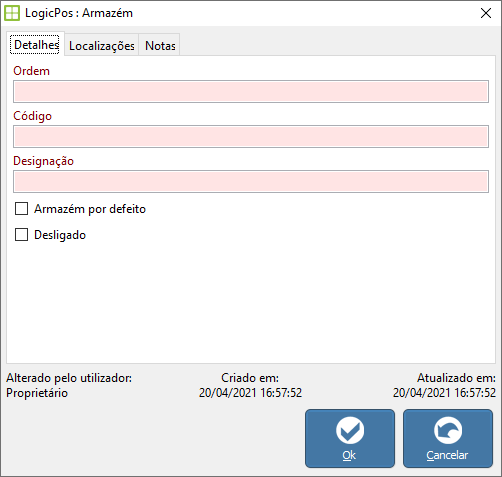Confirm with the Ok button
This screenshot has width=502, height=477.
click(x=350, y=438)
